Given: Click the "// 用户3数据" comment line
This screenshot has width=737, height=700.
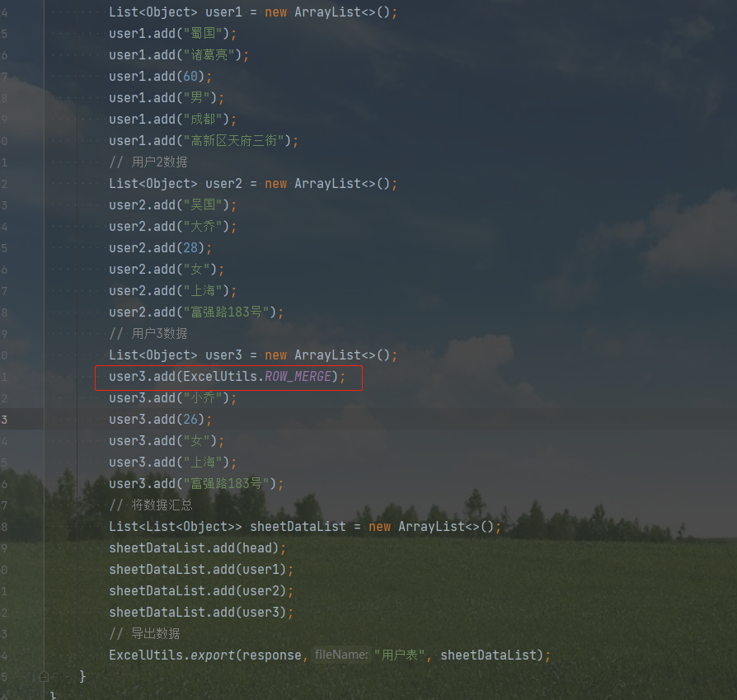Looking at the screenshot, I should (x=148, y=334).
